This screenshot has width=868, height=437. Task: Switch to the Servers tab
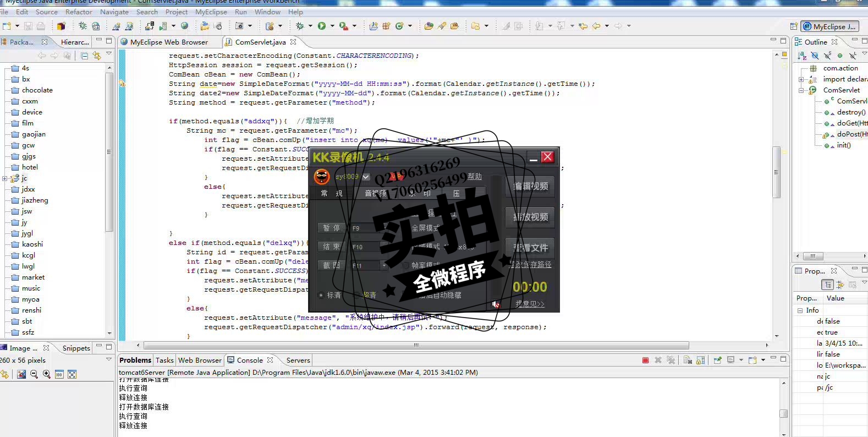[298, 360]
